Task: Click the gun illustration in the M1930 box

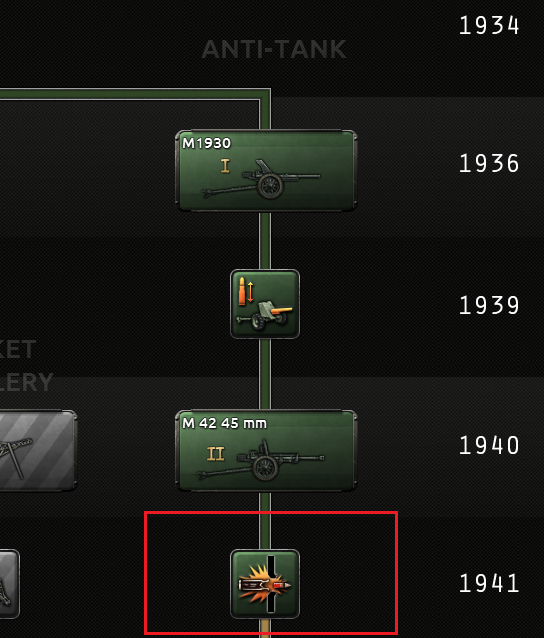Action: pos(261,180)
